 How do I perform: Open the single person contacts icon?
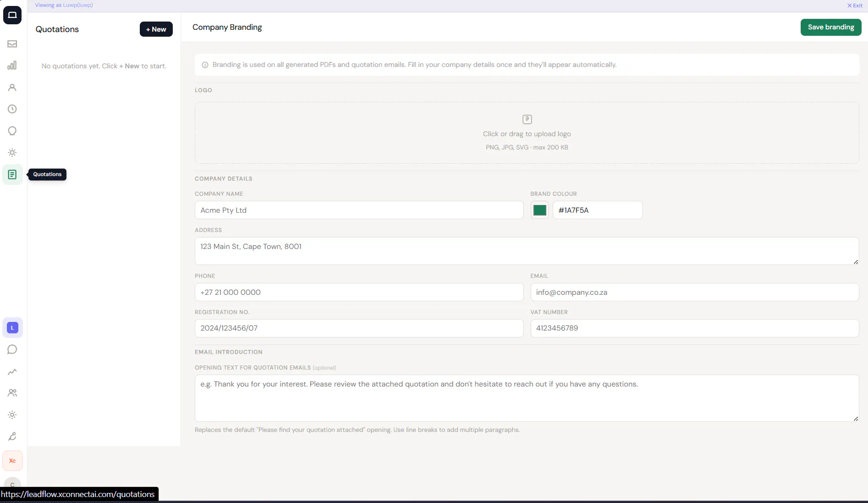tap(12, 88)
